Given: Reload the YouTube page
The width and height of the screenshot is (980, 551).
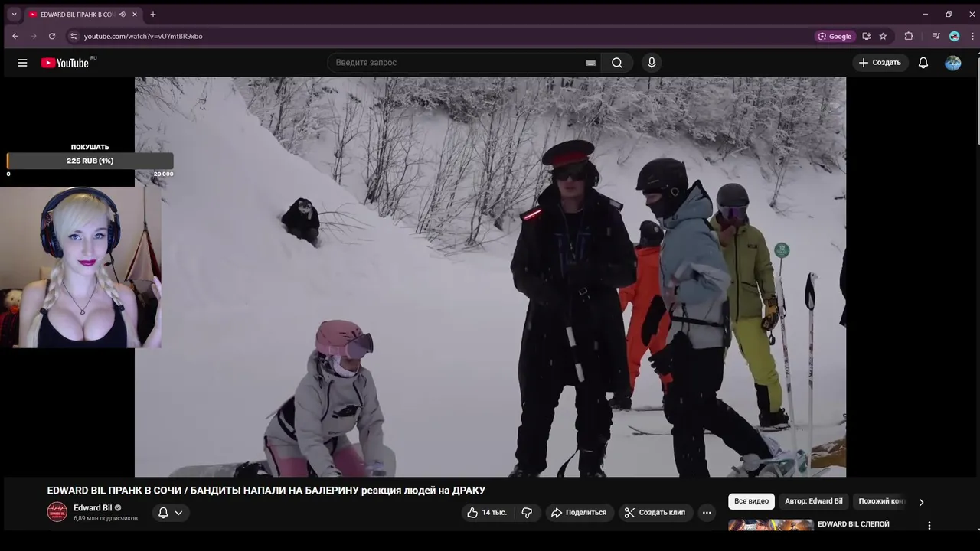Looking at the screenshot, I should pos(52,36).
